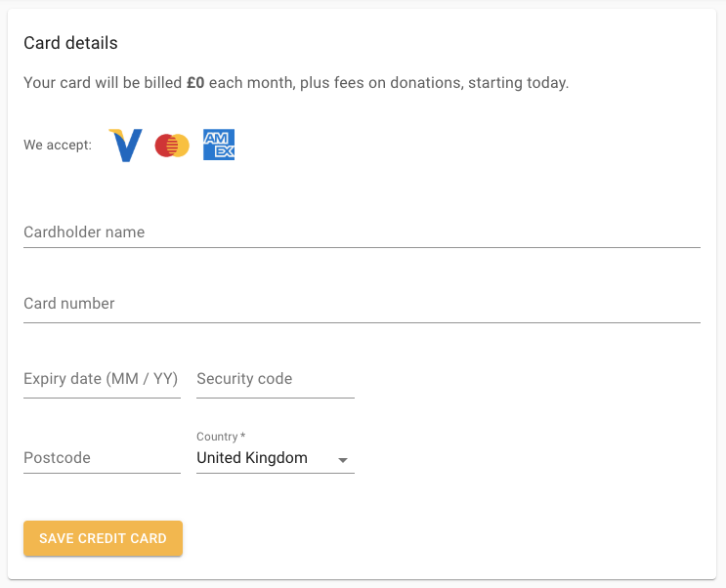Click the asterisk beside the Country label

pyautogui.click(x=243, y=437)
